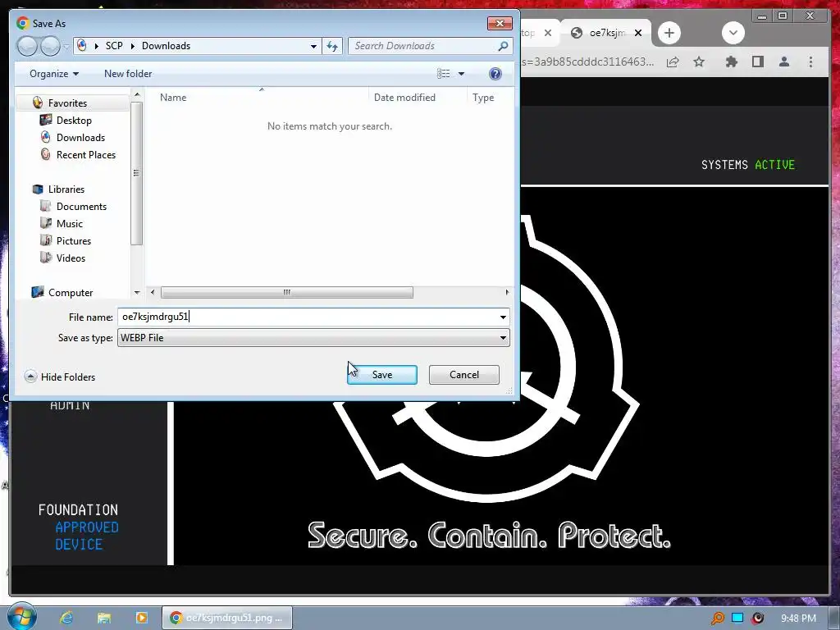Open Chrome profile icon
Screen dimensions: 840x630
coord(783,62)
